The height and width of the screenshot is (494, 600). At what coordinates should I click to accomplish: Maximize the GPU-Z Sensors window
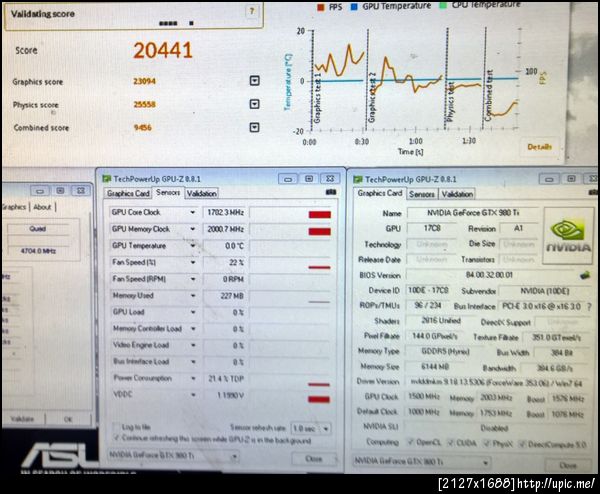[309, 179]
